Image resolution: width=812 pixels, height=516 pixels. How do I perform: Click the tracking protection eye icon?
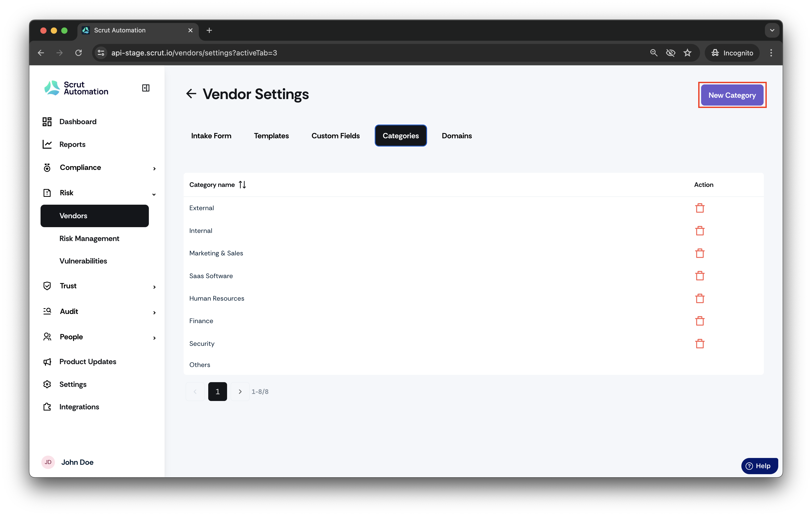pos(671,53)
